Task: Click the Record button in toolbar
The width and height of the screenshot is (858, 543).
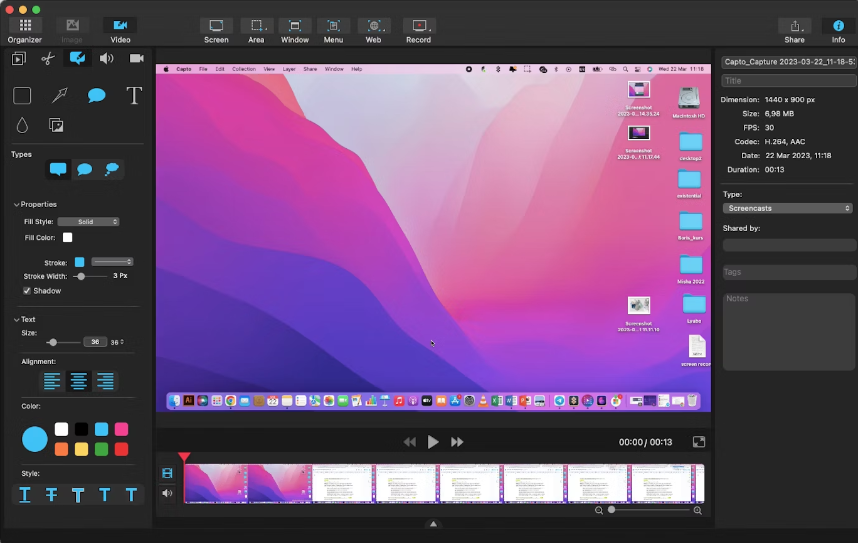Action: click(418, 30)
